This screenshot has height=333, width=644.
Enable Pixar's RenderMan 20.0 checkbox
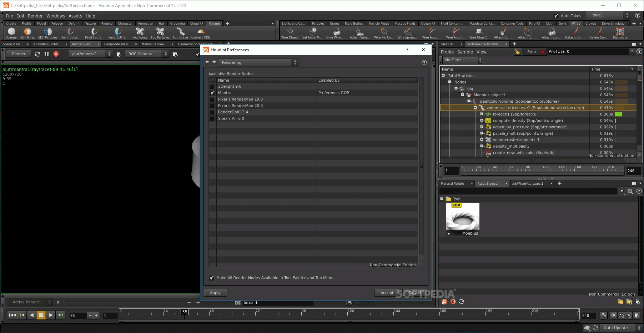point(212,106)
